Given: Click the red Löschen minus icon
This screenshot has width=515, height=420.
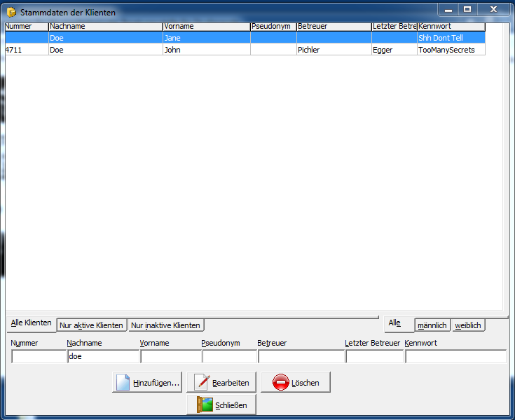Looking at the screenshot, I should (280, 383).
